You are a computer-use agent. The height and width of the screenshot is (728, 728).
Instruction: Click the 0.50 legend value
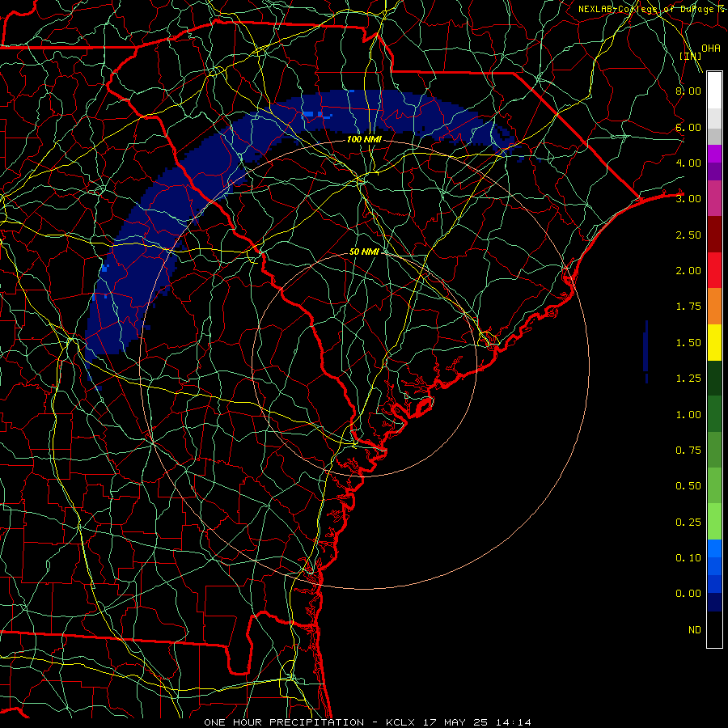tap(688, 486)
